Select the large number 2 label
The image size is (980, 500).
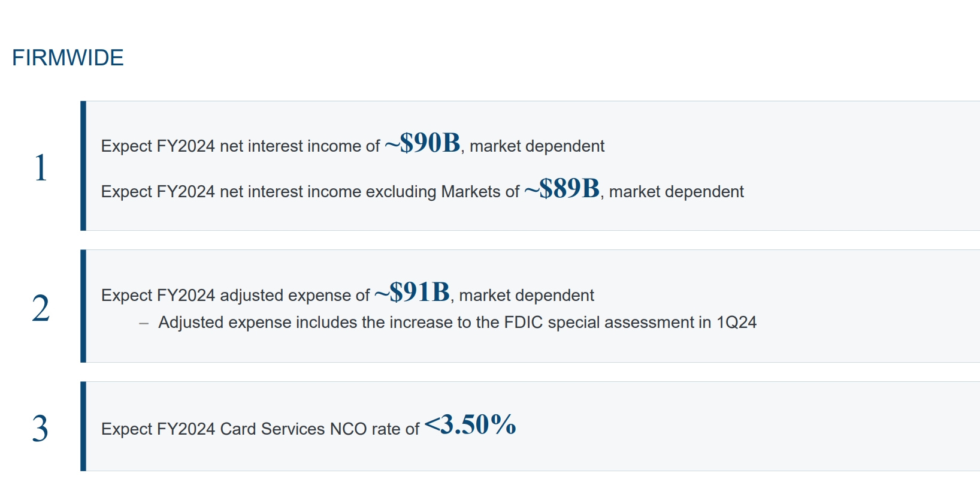[x=40, y=309]
